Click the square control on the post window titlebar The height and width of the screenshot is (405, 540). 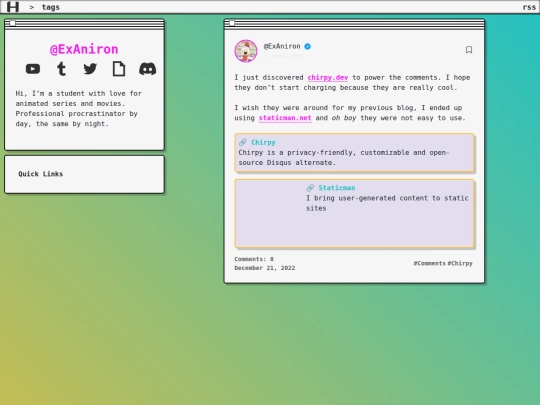[232, 23]
